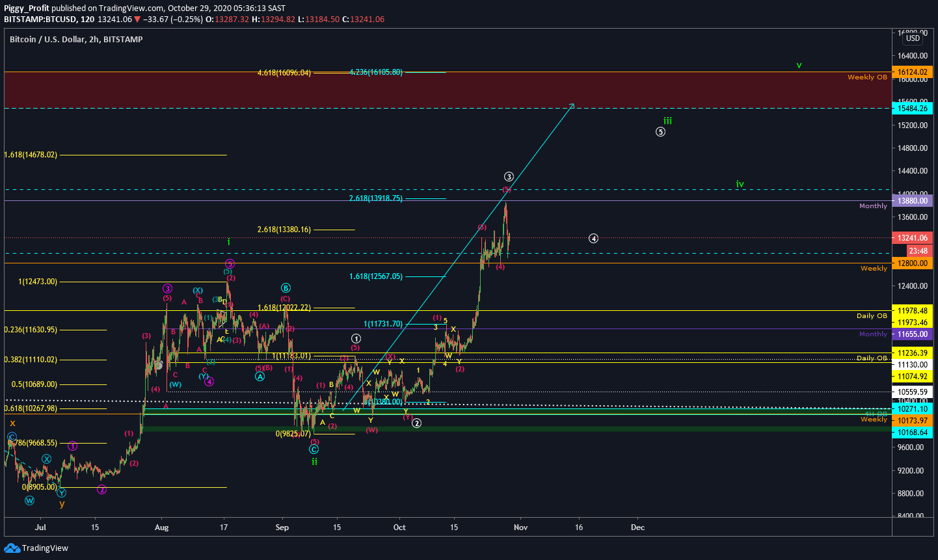Click the yellow 11978.48 price label
Image resolution: width=938 pixels, height=560 pixels.
pos(912,311)
